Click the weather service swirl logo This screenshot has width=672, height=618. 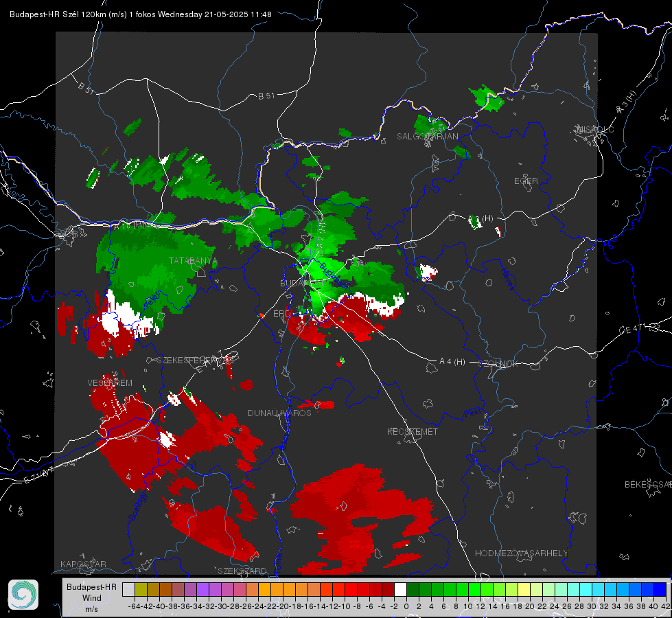click(23, 595)
